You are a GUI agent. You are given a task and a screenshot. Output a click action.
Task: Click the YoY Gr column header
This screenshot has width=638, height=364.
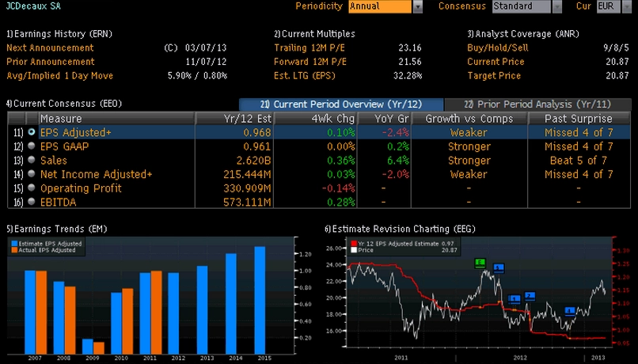(384, 119)
